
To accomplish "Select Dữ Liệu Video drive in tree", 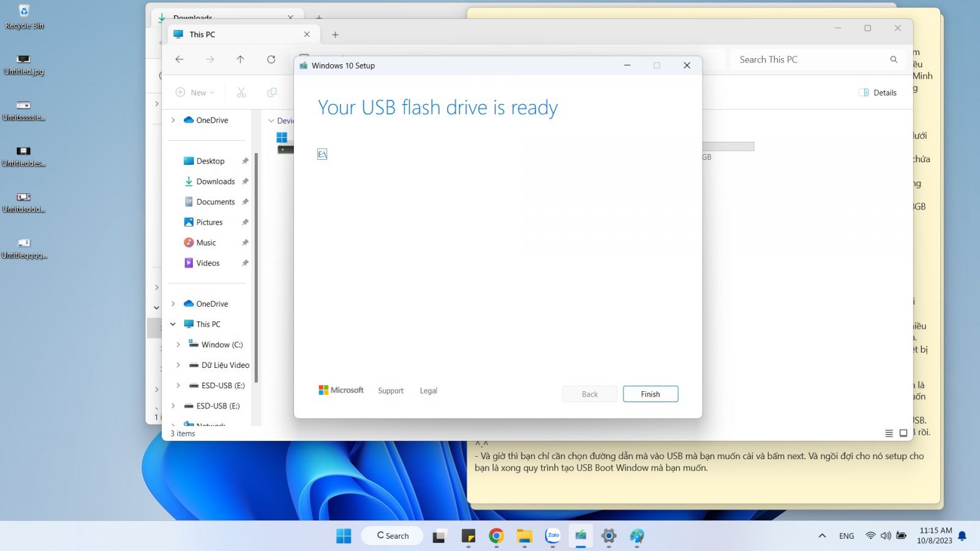I will (x=219, y=365).
